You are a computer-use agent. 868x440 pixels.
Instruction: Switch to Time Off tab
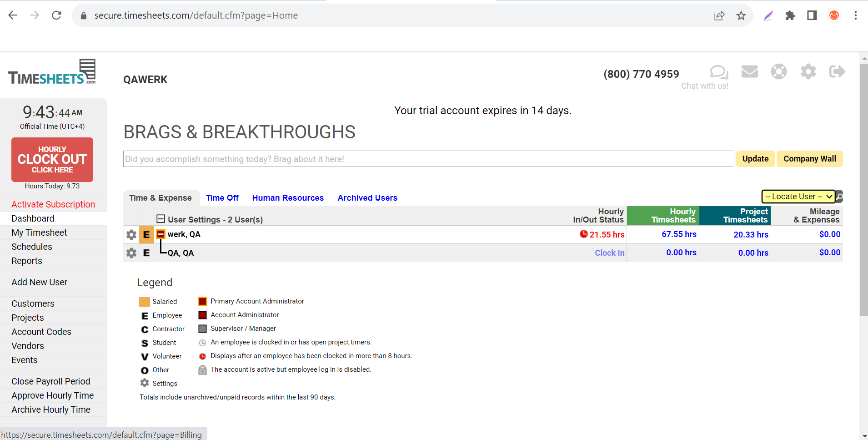pos(222,198)
